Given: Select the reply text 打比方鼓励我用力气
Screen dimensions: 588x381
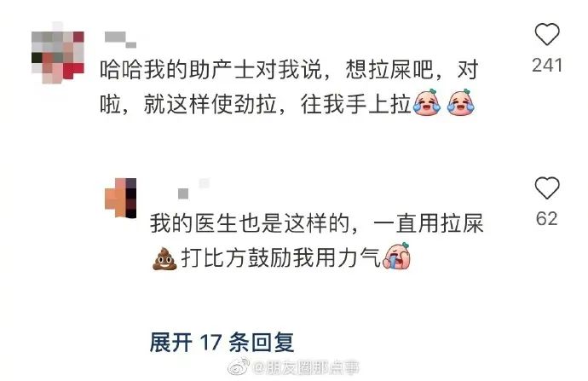Looking at the screenshot, I should point(281,258).
